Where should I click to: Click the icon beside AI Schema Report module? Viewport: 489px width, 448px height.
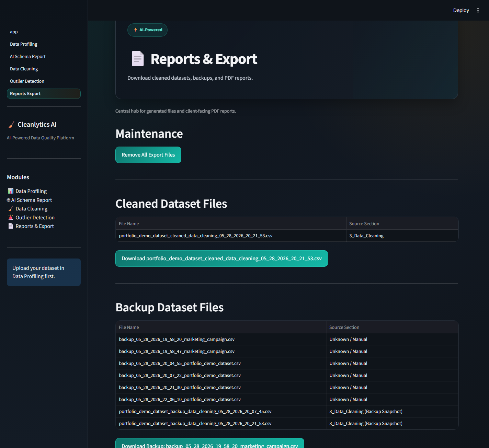pos(9,200)
